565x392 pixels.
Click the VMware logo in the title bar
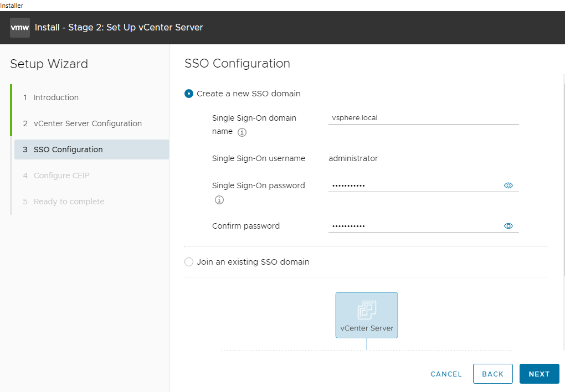[x=19, y=27]
